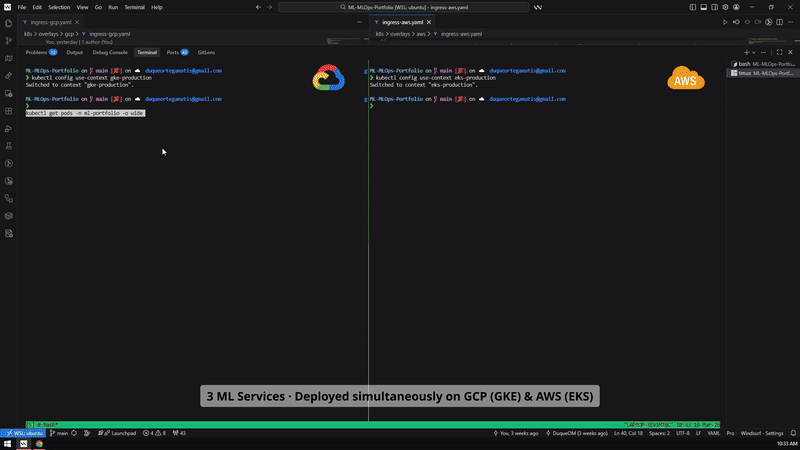Open the Testing flask icon
This screenshot has height=450, width=800.
(x=9, y=146)
